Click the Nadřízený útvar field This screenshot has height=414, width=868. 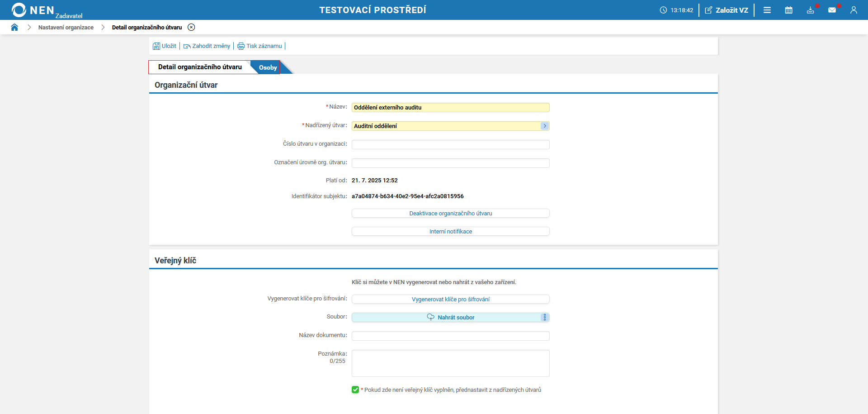click(x=446, y=126)
